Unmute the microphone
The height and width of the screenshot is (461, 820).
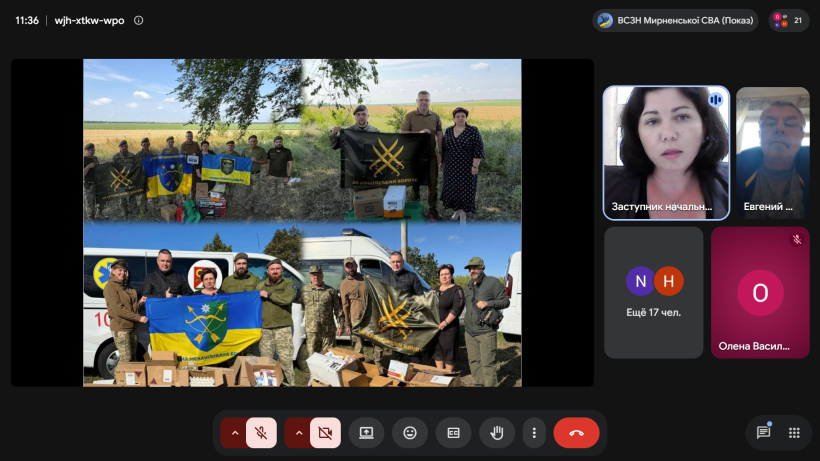click(261, 433)
